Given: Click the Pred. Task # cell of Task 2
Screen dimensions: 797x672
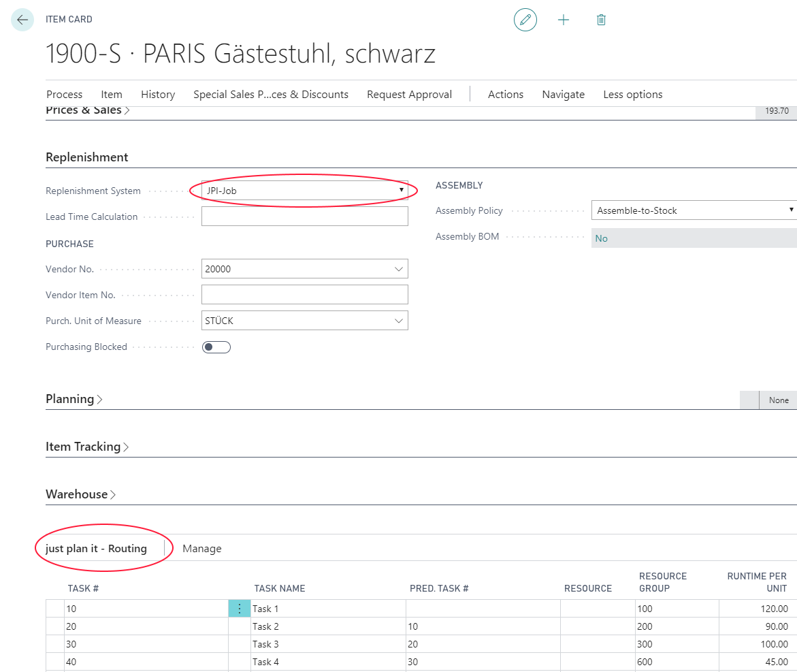Looking at the screenshot, I should (x=483, y=626).
